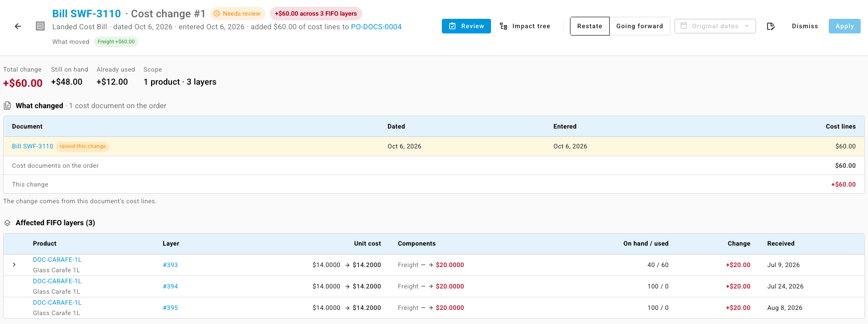Open the Impact tree view

(525, 26)
